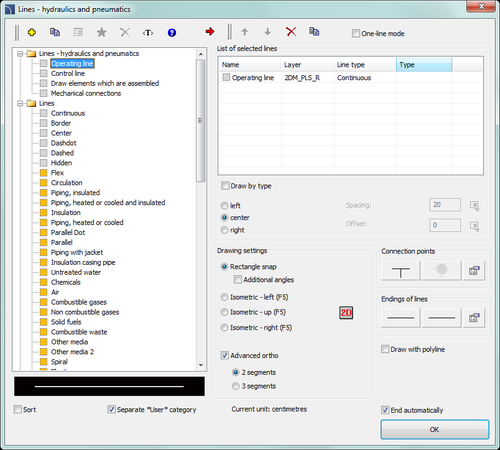This screenshot has width=500, height=450.
Task: Collapse Lines - hydraulics and pneumatics folder
Action: (20, 53)
